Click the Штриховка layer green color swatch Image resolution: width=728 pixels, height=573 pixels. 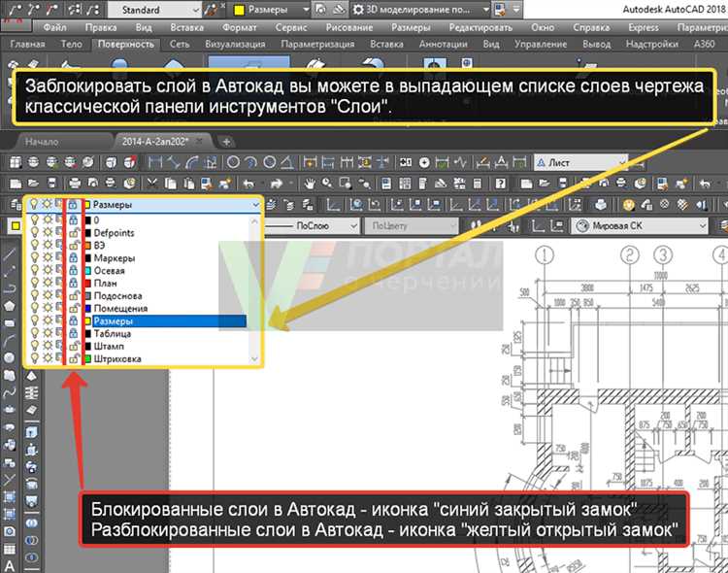coord(87,358)
